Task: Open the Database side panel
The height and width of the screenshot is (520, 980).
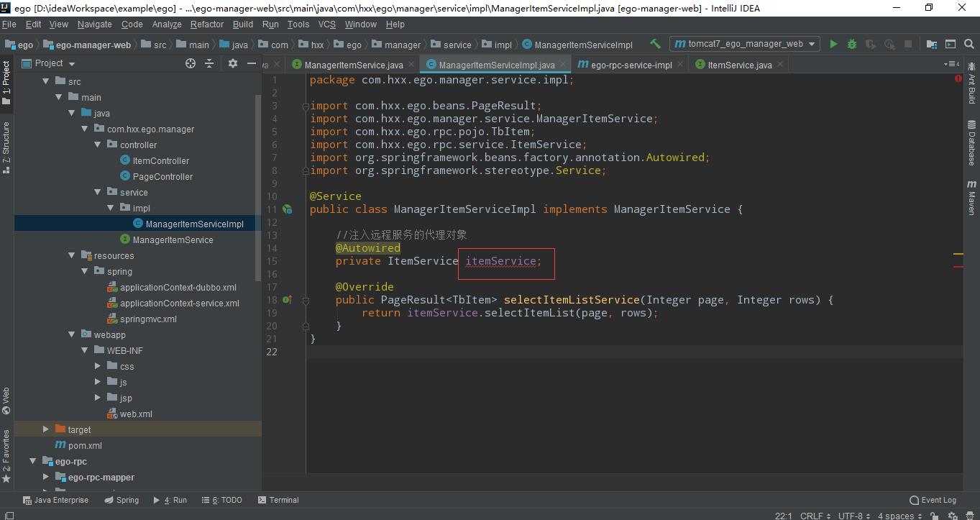Action: [971, 142]
